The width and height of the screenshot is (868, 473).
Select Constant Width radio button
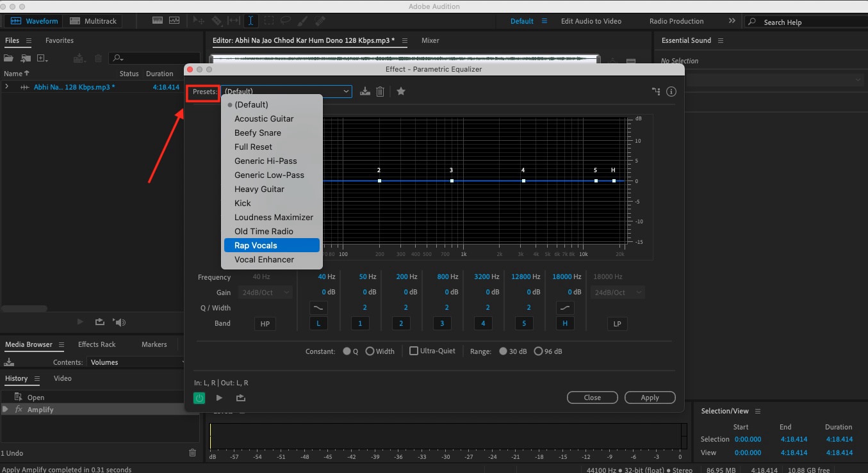coord(370,351)
